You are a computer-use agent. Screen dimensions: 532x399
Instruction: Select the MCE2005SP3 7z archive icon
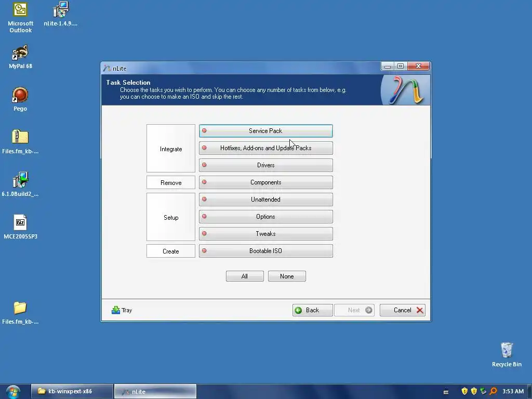point(20,227)
